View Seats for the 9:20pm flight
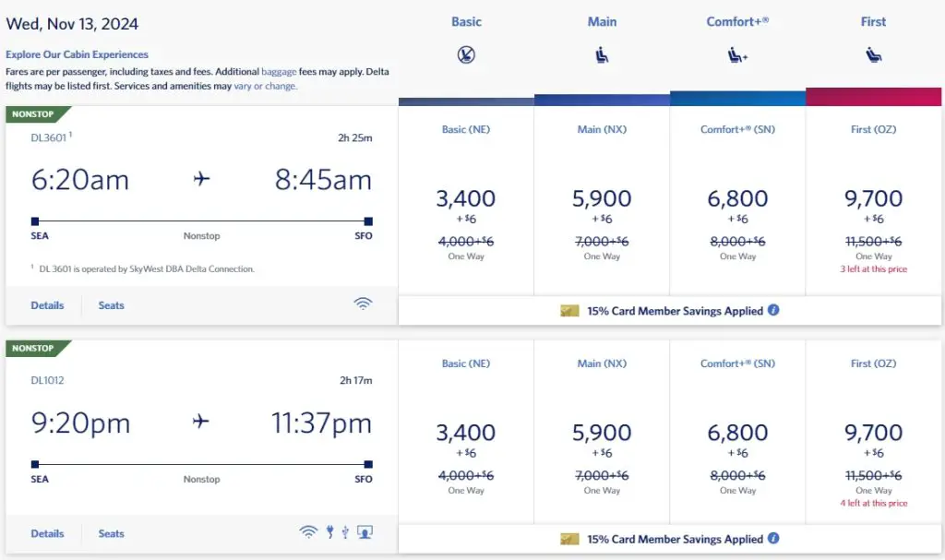Screen dimensions: 945x560 click(x=111, y=533)
